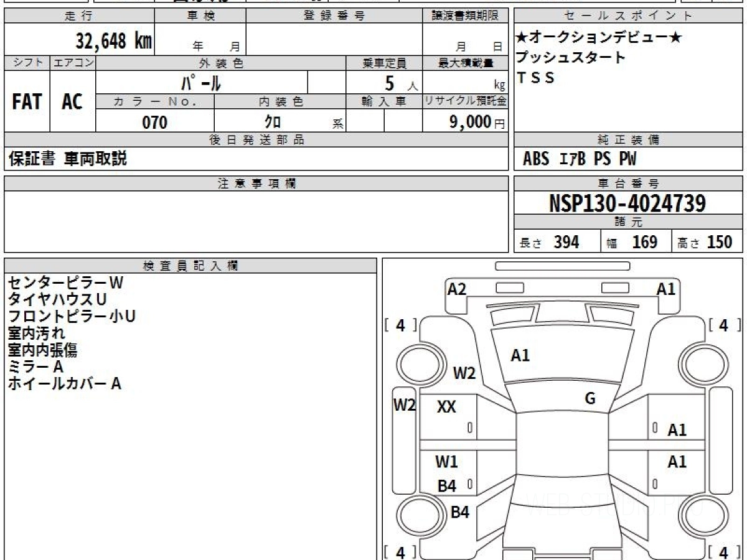The width and height of the screenshot is (747, 560).
Task: Click the 輸入車 header
Action: tap(384, 102)
